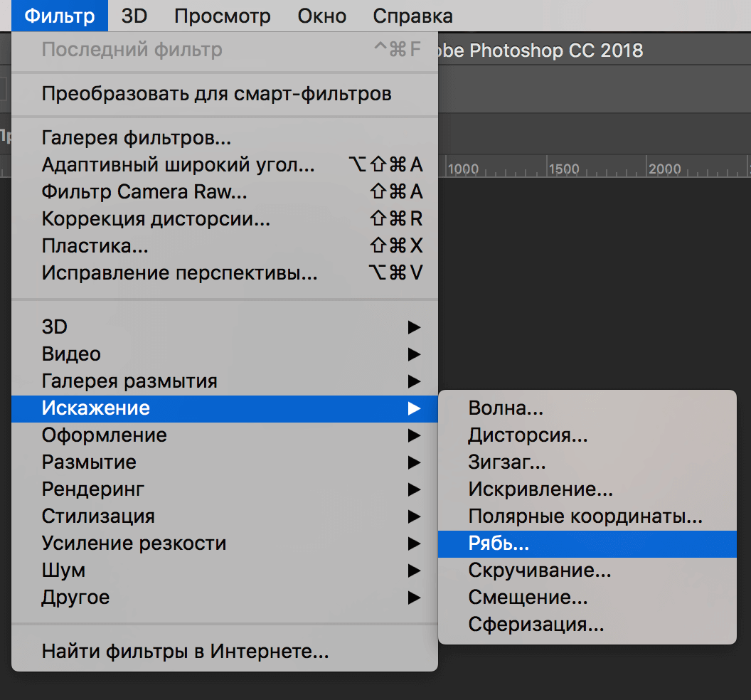Apply the Рябь distortion filter

pyautogui.click(x=498, y=543)
